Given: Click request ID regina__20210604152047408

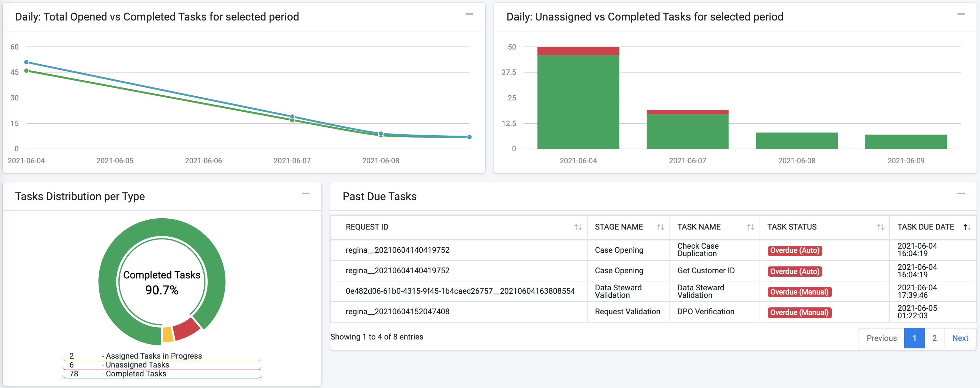Looking at the screenshot, I should [397, 312].
